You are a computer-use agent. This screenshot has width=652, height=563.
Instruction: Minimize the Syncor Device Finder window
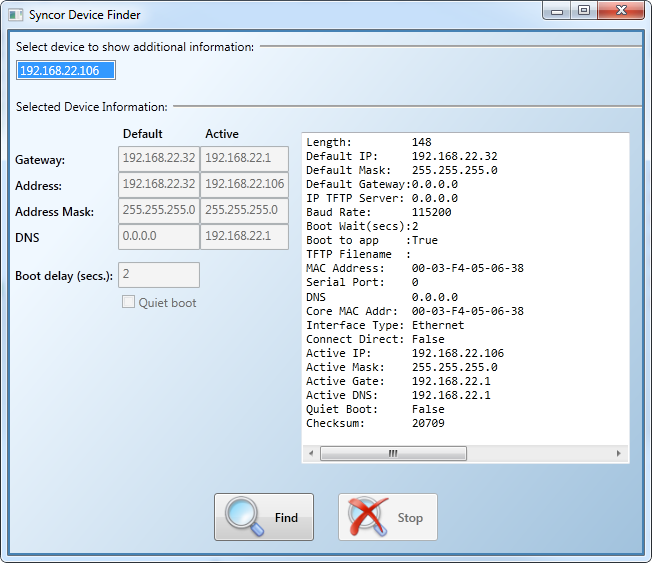[557, 11]
